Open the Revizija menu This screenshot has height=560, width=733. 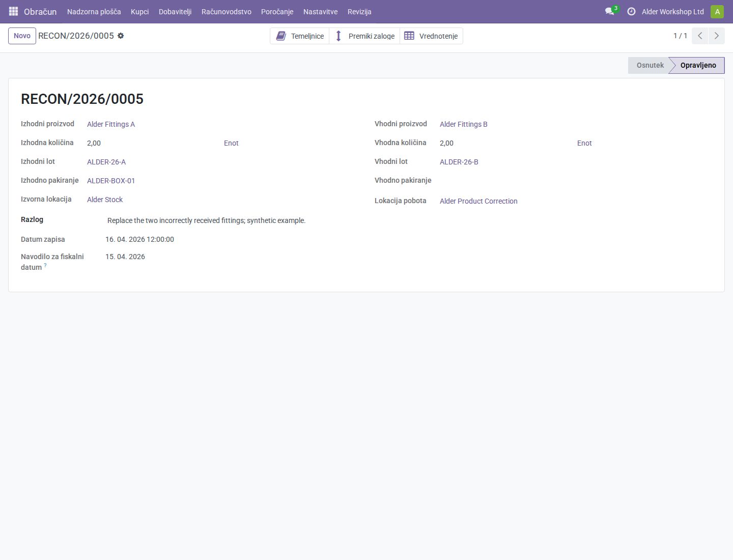coord(359,12)
